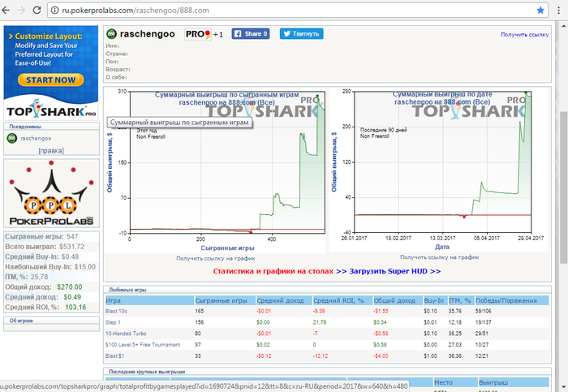Click the Получить ссылку link at top right
Viewport: 568px width, 392px height.
point(524,35)
